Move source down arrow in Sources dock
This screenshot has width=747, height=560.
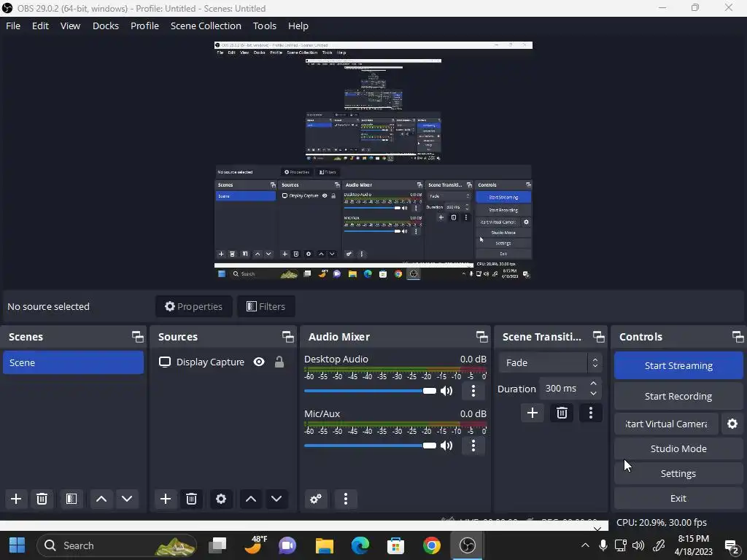click(276, 499)
